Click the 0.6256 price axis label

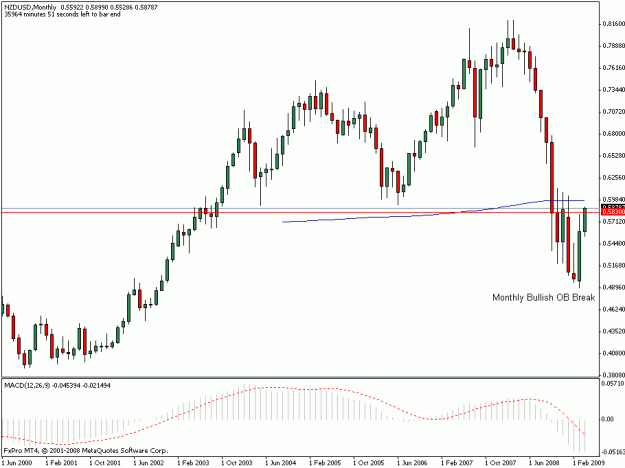[x=613, y=177]
